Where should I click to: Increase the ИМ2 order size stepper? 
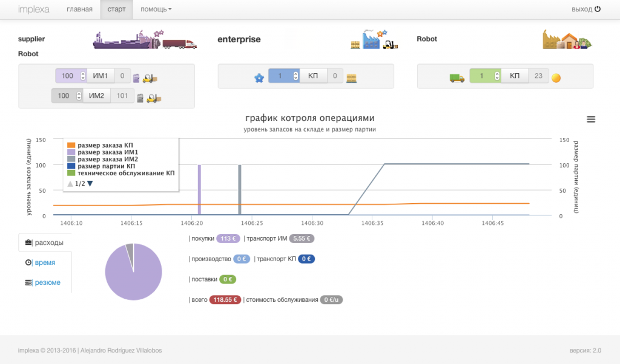click(79, 94)
